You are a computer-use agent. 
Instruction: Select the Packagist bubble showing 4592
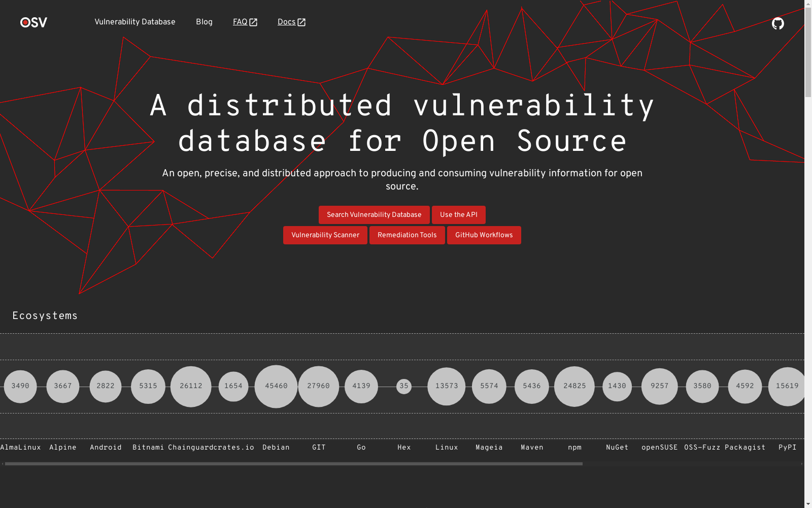745,387
